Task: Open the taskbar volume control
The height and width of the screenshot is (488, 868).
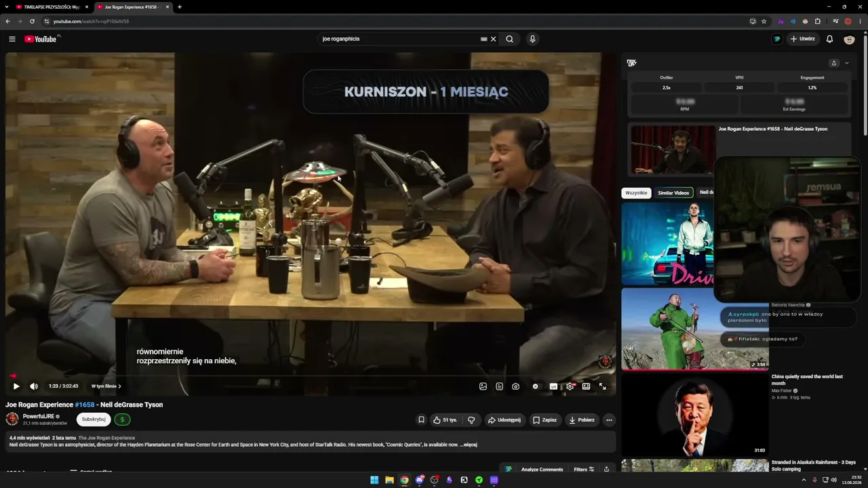Action: click(833, 480)
